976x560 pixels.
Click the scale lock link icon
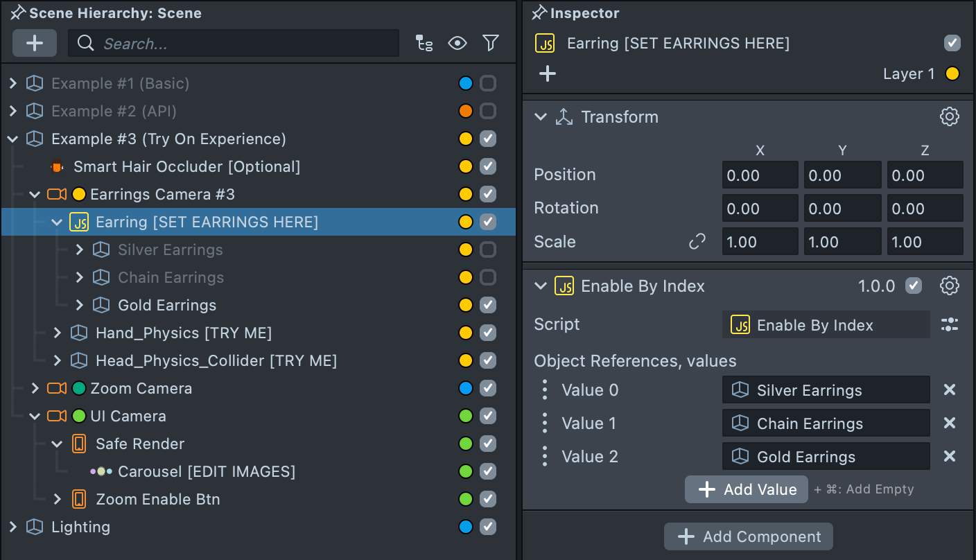click(x=697, y=241)
